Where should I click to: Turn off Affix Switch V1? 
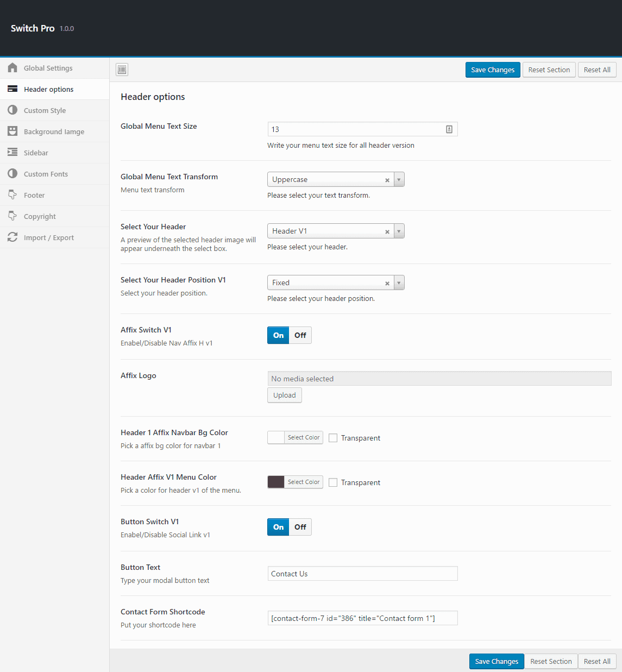(x=300, y=335)
